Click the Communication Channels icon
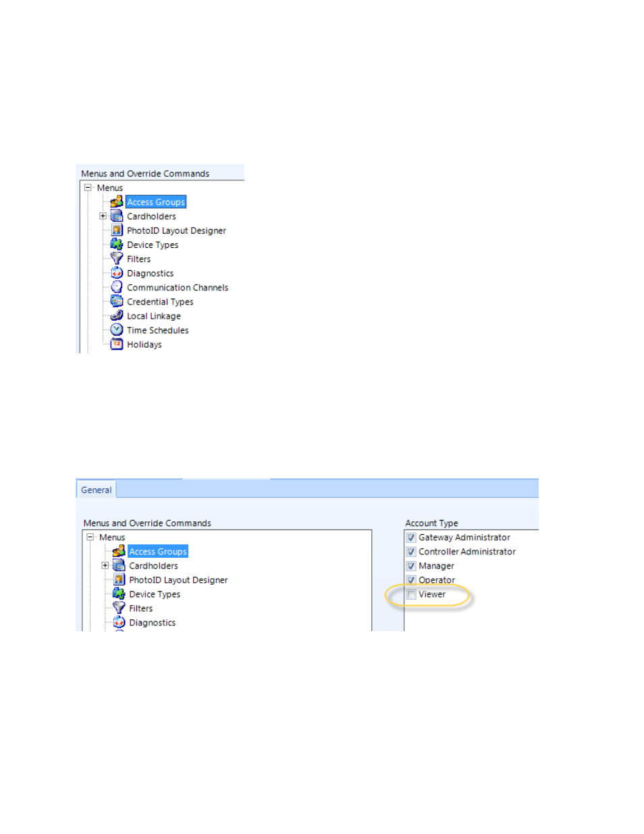The width and height of the screenshot is (644, 834). 117,287
